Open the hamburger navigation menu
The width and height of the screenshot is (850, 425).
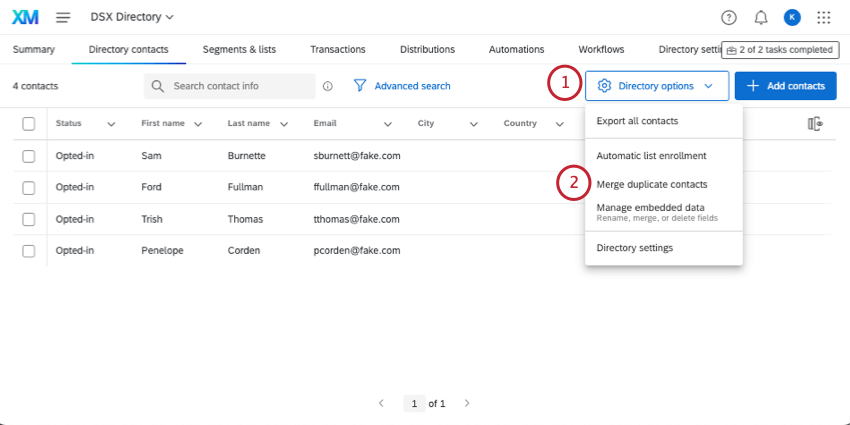click(63, 17)
